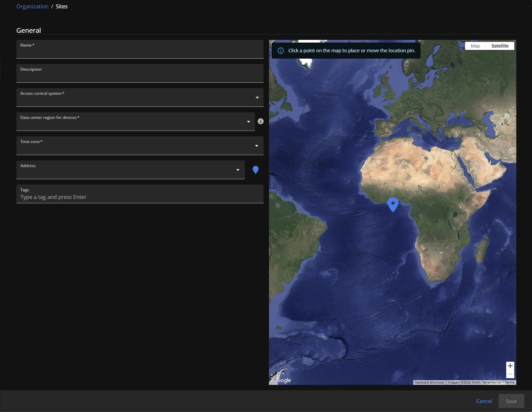The width and height of the screenshot is (532, 412).
Task: Open the Data center region dropdown
Action: pyautogui.click(x=248, y=122)
